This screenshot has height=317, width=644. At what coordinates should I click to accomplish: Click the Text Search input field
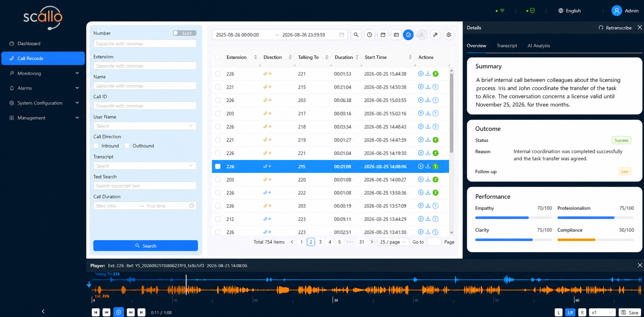(x=145, y=186)
